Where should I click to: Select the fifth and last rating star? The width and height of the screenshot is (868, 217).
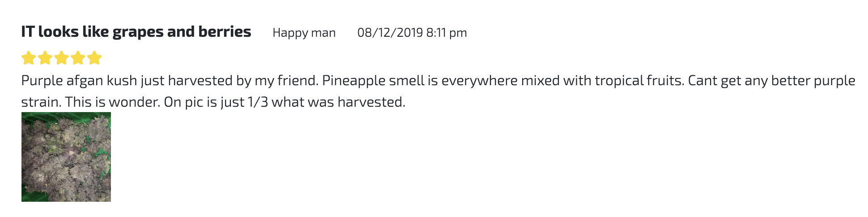pos(94,58)
